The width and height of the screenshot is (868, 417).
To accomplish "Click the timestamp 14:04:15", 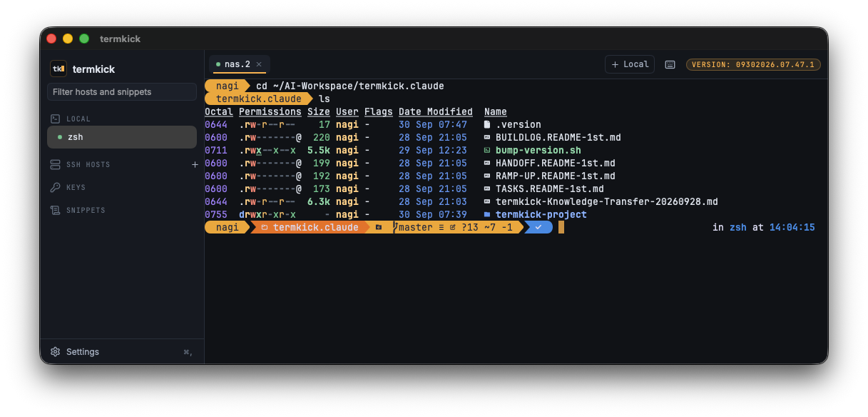I will [x=792, y=227].
